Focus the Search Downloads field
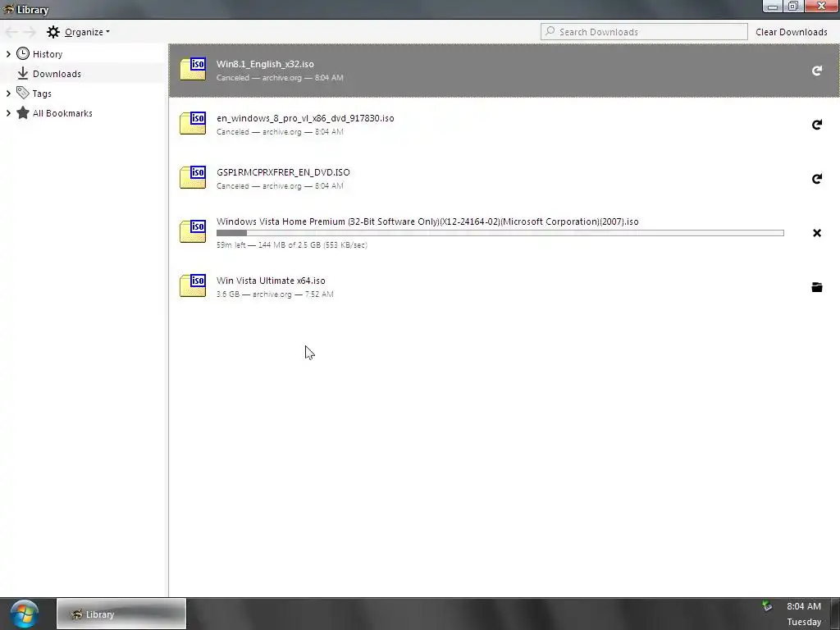Viewport: 840px width, 630px height. [644, 32]
